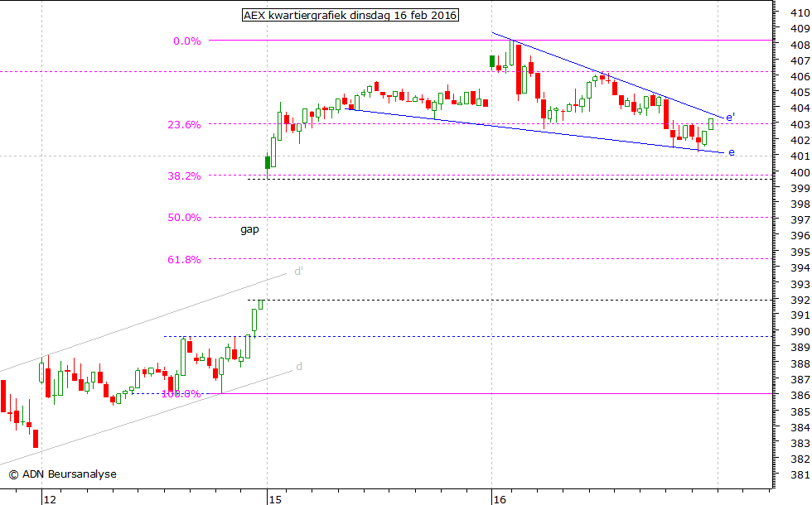Click the ADN Beursanalyse copyright text
Viewport: 812px width, 505px height.
63,474
